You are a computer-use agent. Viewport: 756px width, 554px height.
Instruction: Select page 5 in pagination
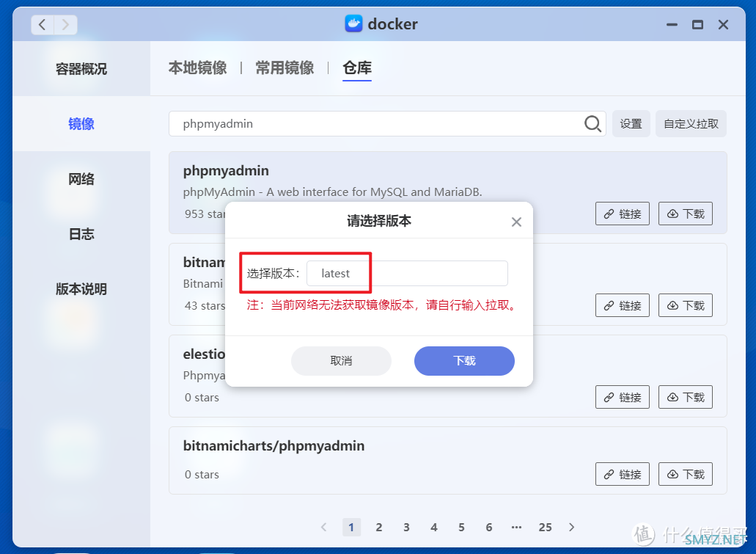461,528
